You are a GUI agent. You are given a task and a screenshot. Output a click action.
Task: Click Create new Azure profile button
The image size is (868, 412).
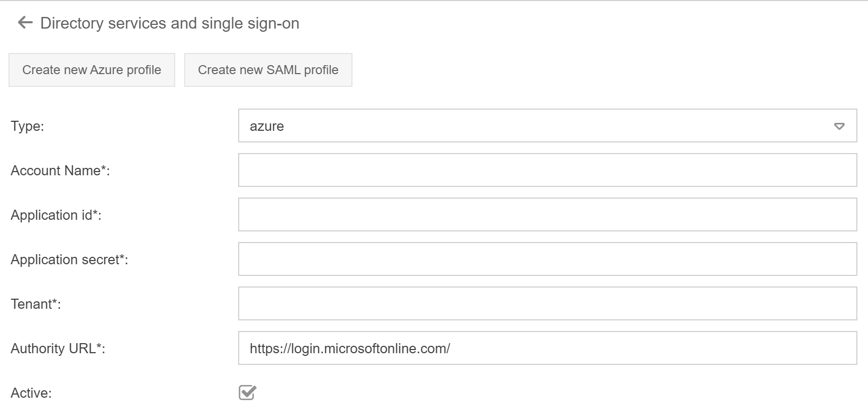click(92, 70)
